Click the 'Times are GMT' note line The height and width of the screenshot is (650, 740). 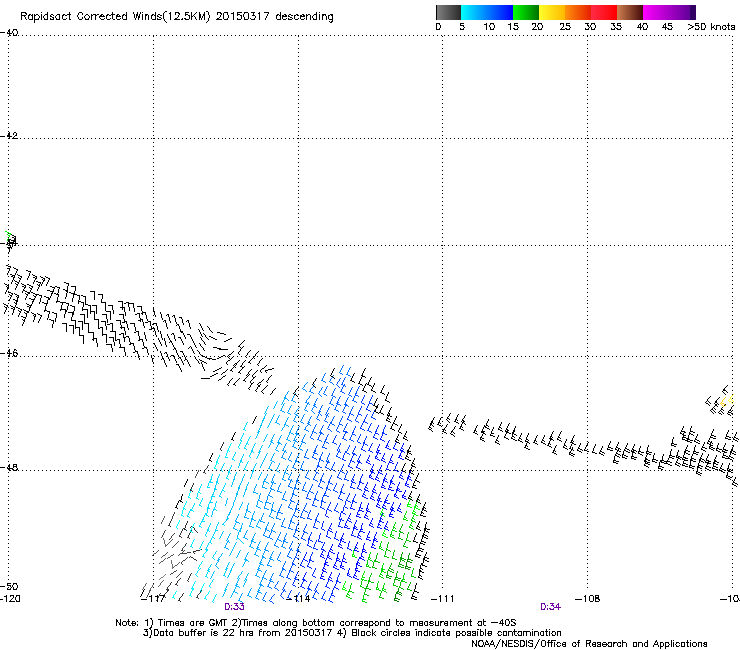point(315,623)
